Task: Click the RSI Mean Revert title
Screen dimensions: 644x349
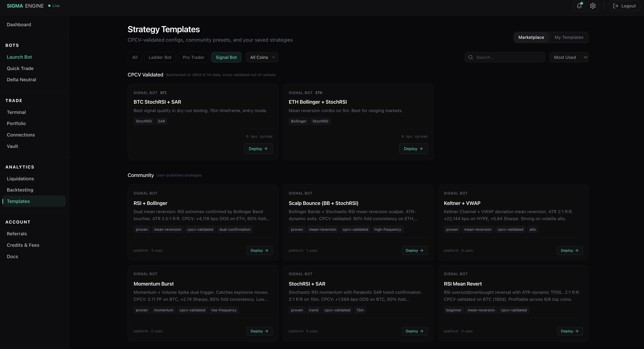Action: click(463, 284)
